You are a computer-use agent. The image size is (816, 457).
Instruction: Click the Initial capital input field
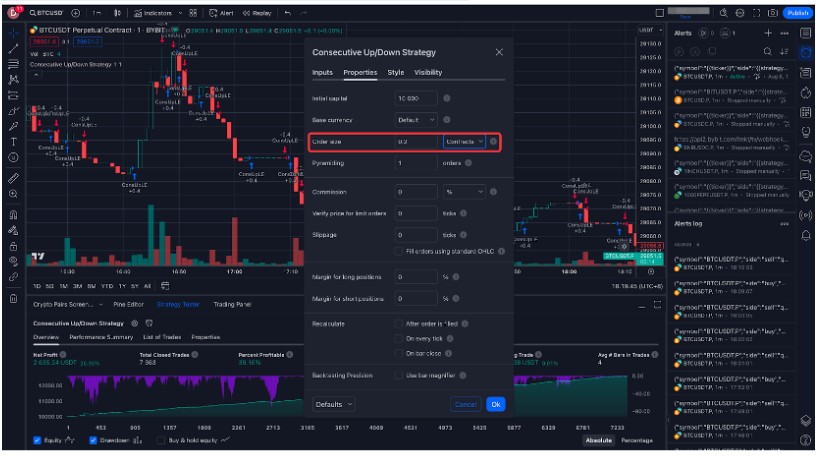pos(416,98)
